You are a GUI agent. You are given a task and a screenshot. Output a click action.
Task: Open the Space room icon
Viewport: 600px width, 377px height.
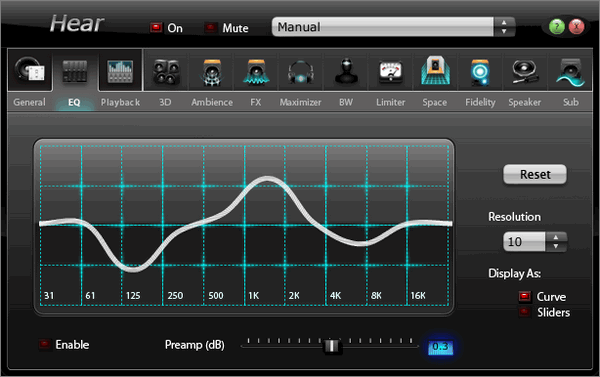(435, 70)
